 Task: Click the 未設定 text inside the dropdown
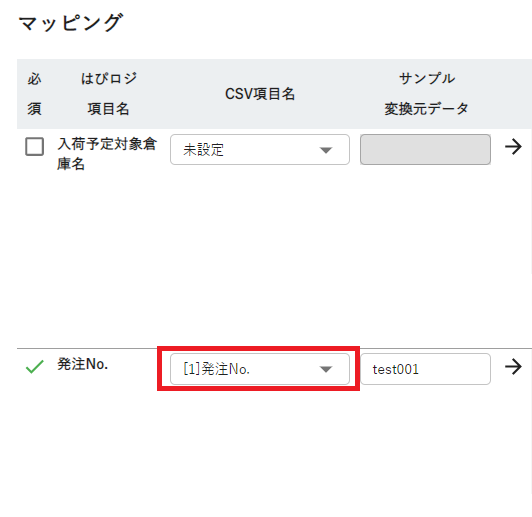coord(203,150)
